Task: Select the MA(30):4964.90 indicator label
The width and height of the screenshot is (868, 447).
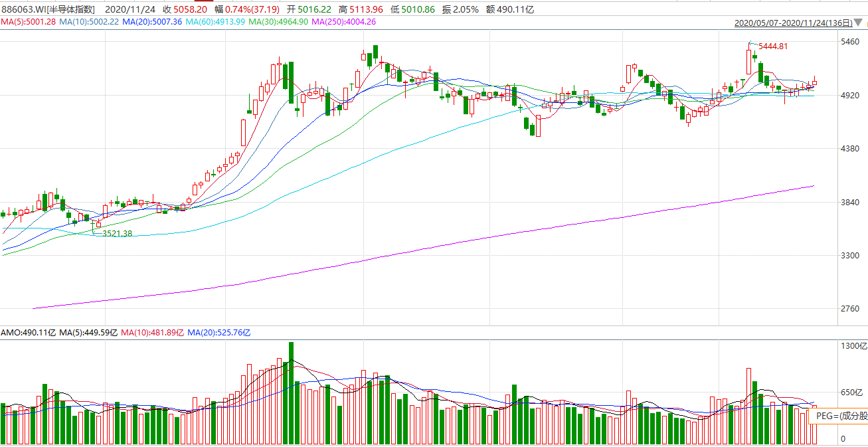Action: tap(278, 22)
